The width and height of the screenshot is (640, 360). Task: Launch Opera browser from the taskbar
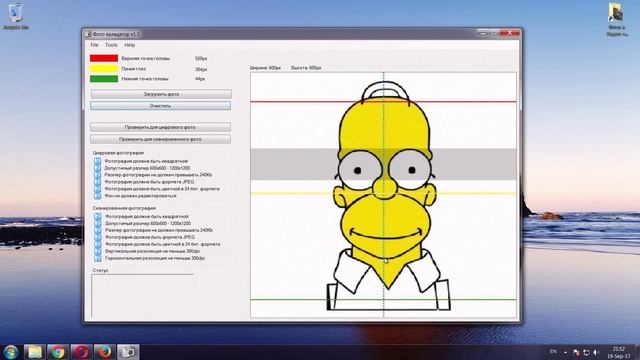point(81,352)
